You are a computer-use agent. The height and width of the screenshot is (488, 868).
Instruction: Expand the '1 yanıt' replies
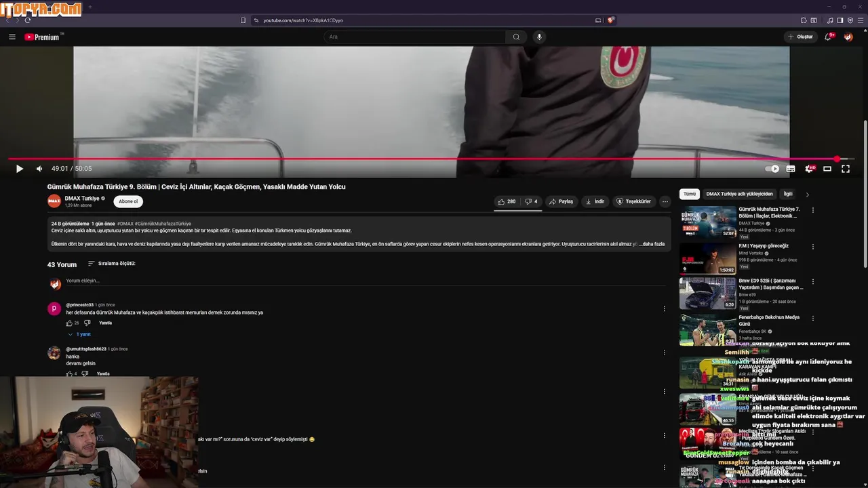tap(79, 334)
